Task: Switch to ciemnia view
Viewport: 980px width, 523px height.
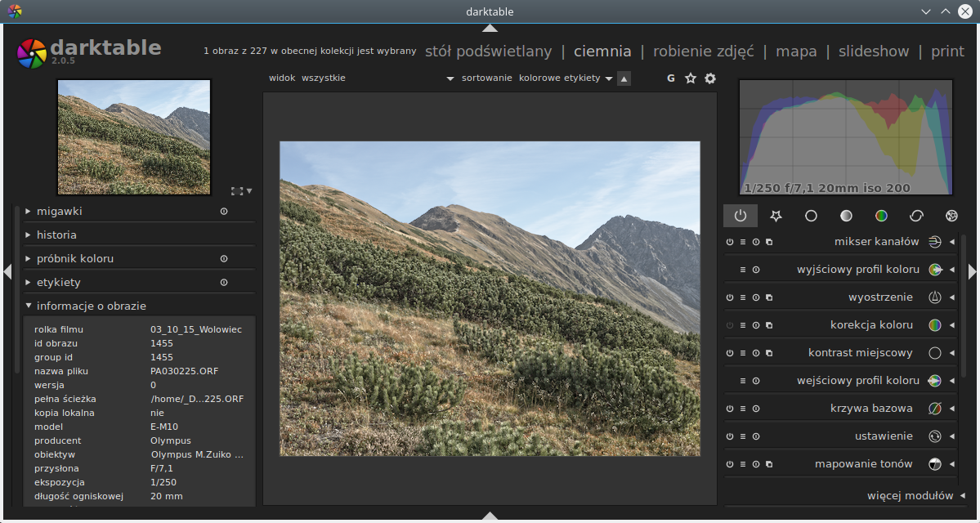Action: tap(602, 51)
